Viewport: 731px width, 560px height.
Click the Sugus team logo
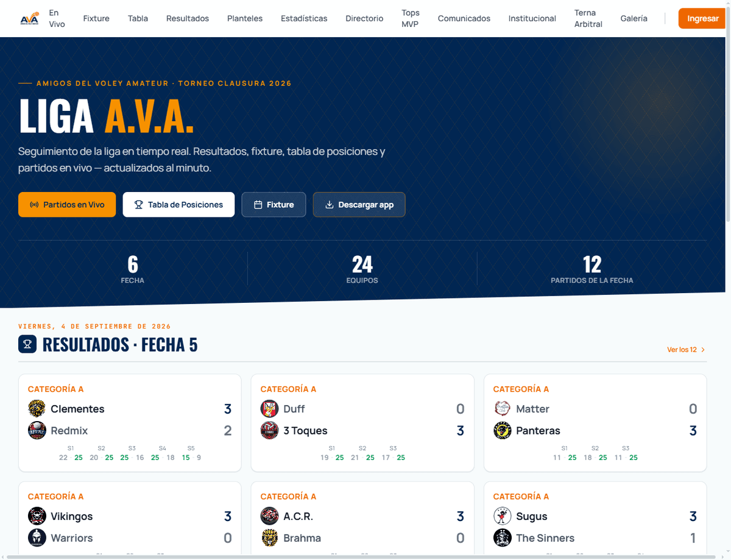[x=503, y=516]
